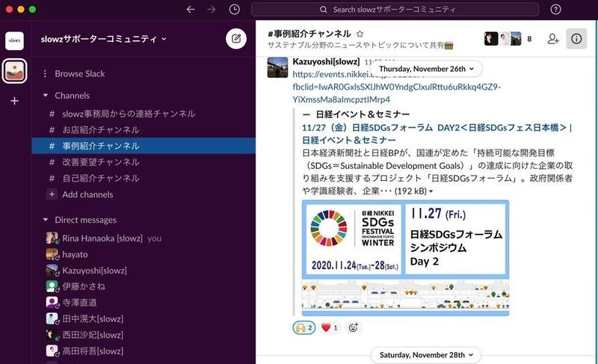
Task: Add a reaction with smiley-plus icon
Action: pyautogui.click(x=354, y=327)
